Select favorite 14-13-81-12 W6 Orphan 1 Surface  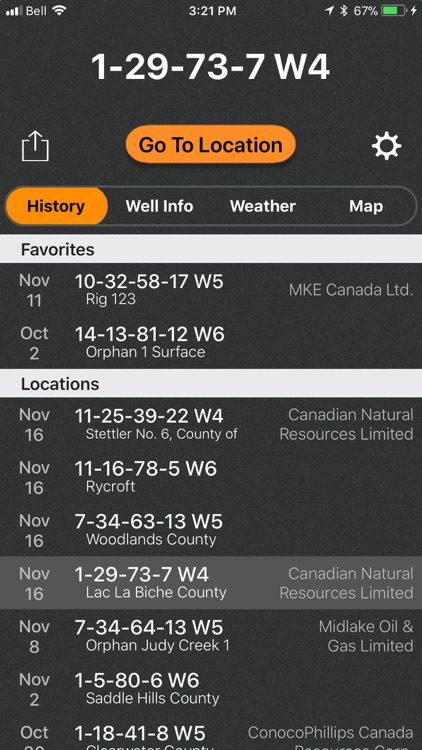(211, 342)
